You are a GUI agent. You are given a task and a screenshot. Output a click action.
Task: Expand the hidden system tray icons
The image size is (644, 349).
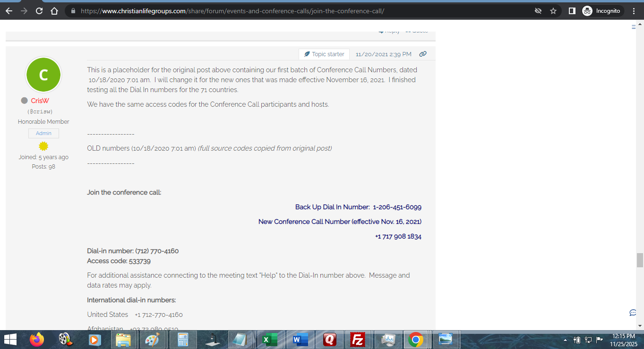click(565, 340)
